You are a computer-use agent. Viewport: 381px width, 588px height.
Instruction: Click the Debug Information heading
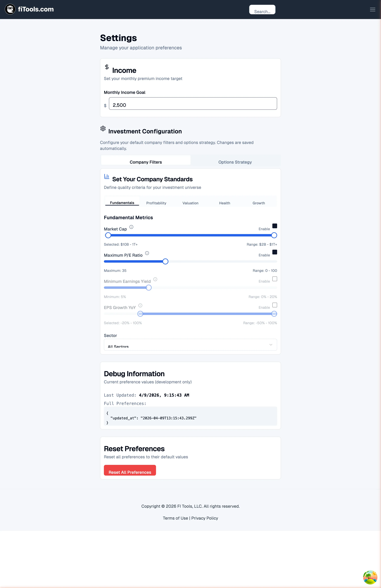(x=134, y=374)
